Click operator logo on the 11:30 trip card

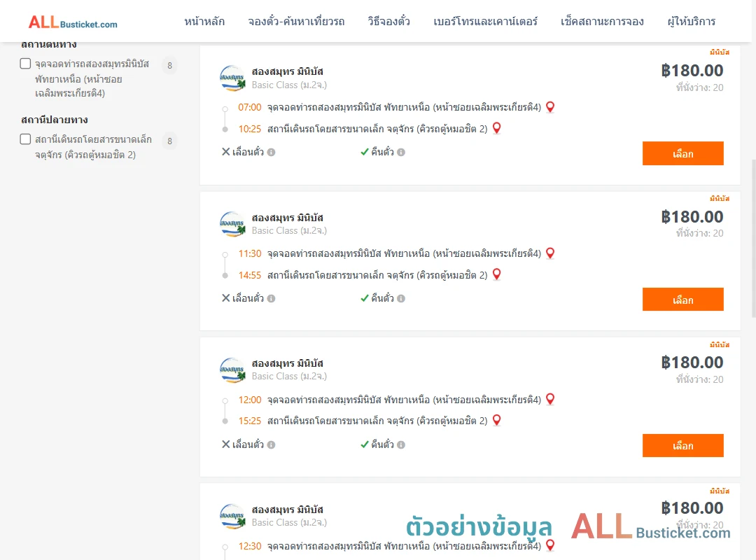(x=233, y=224)
